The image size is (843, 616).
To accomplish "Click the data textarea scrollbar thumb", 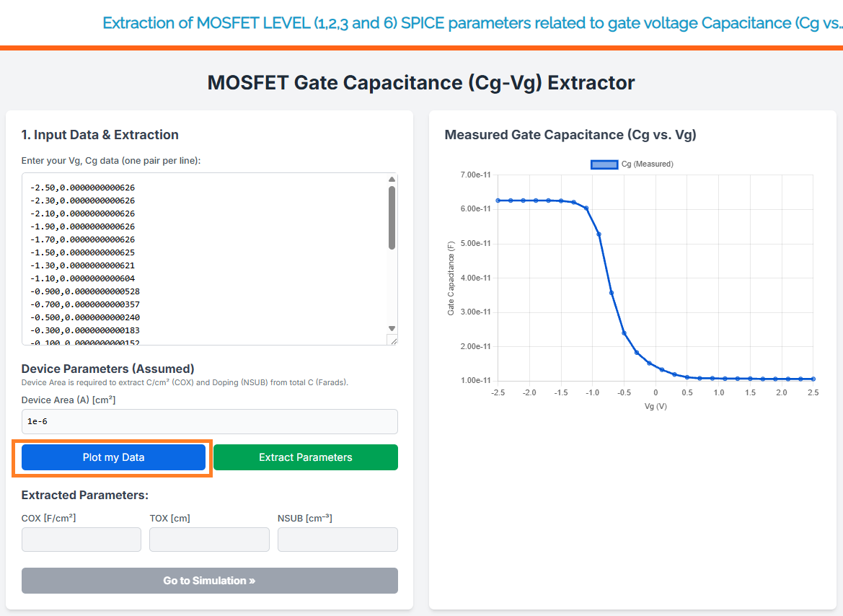I will (x=392, y=217).
